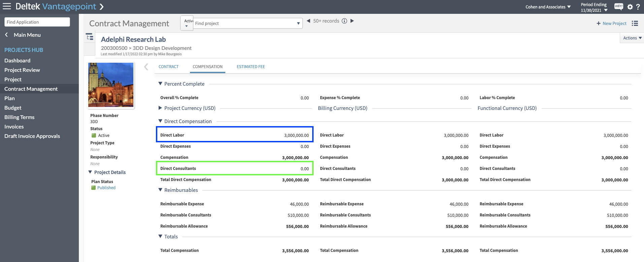Open Cohen and Associates company dropdown
Screen dimensions: 644x262
click(x=548, y=7)
